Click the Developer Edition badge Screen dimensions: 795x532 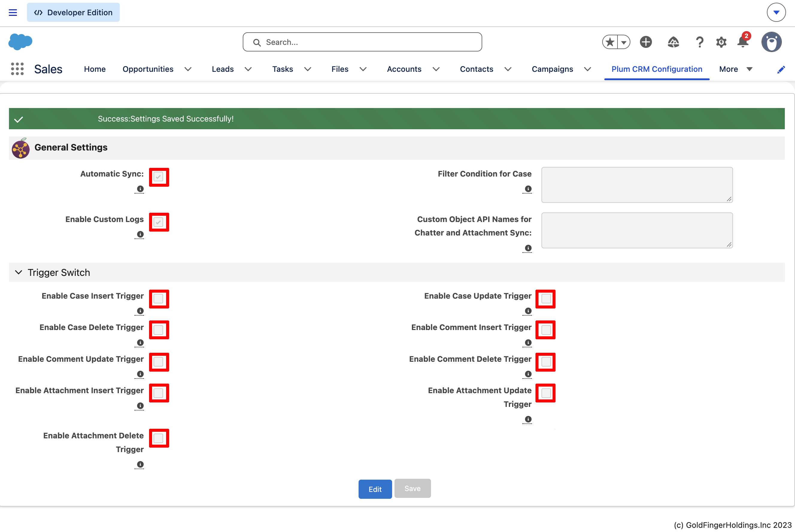pyautogui.click(x=73, y=13)
